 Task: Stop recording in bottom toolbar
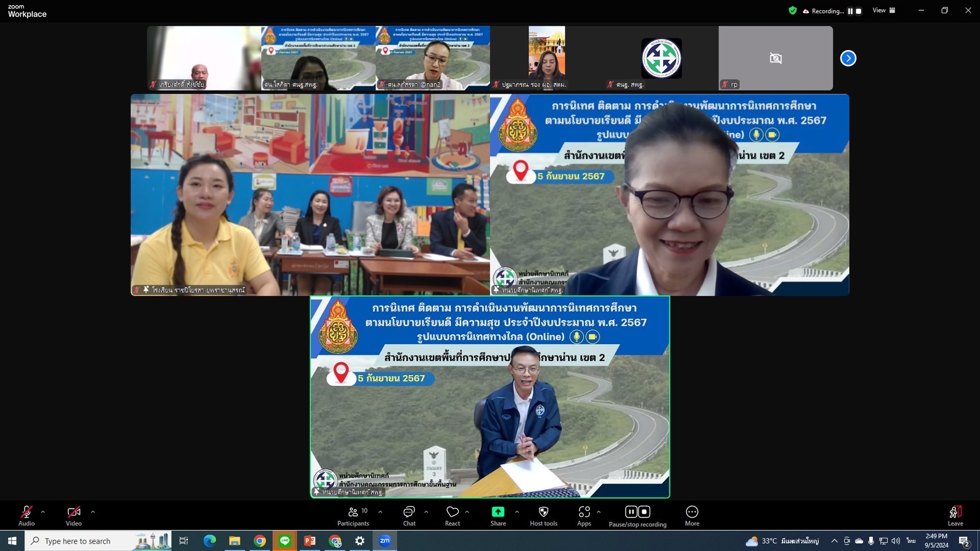[x=644, y=511]
